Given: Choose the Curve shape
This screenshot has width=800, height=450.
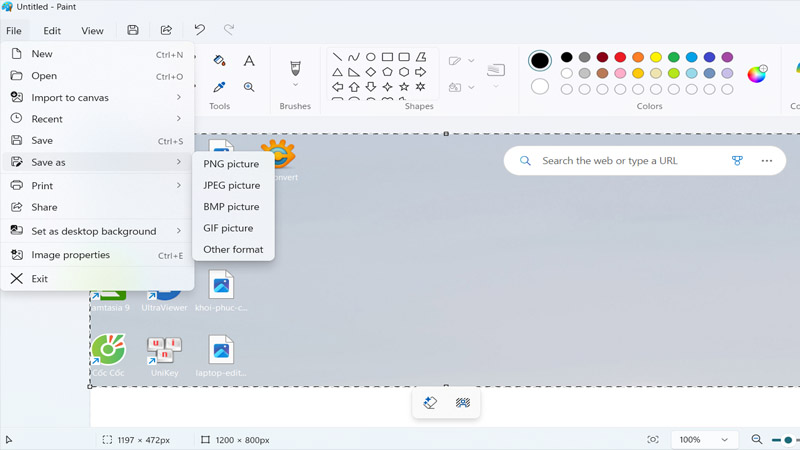Looking at the screenshot, I should [x=354, y=57].
